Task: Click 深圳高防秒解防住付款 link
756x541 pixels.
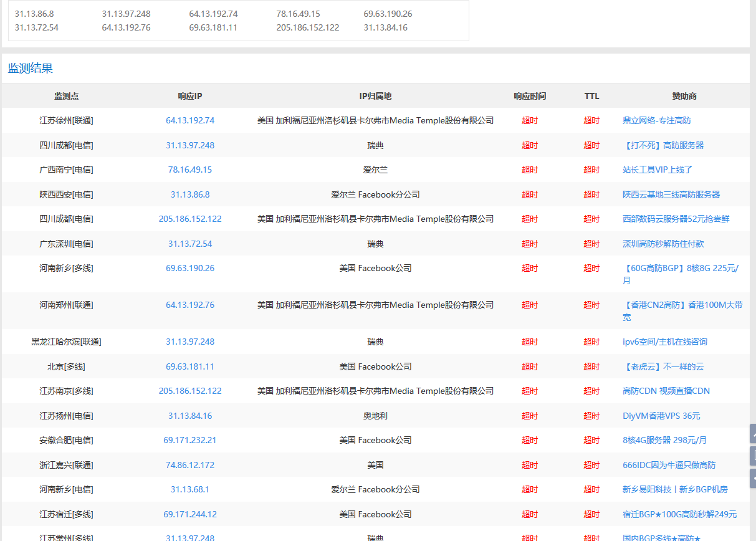Action: click(664, 244)
